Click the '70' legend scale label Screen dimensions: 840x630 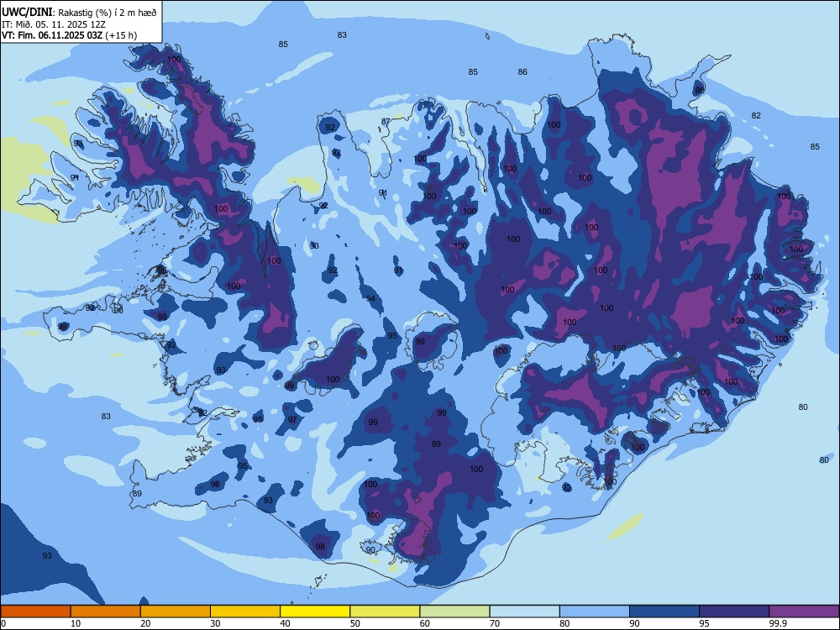pyautogui.click(x=495, y=623)
